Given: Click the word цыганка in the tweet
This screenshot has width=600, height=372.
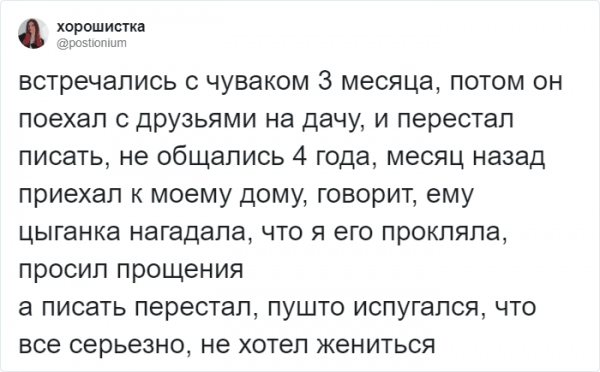Looking at the screenshot, I should click(x=69, y=233).
